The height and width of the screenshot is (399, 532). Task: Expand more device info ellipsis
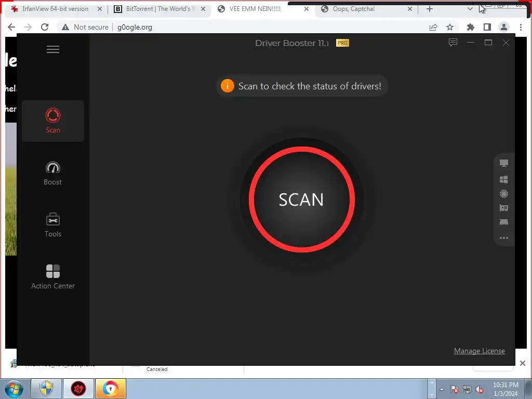(504, 238)
